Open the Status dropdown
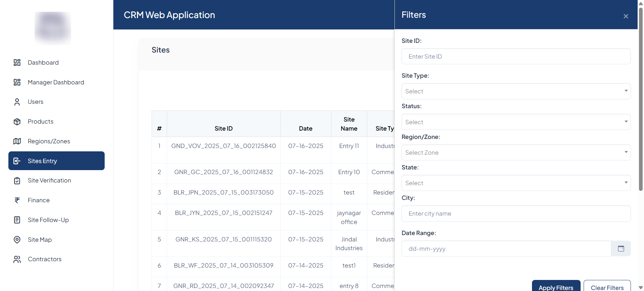 (x=516, y=122)
